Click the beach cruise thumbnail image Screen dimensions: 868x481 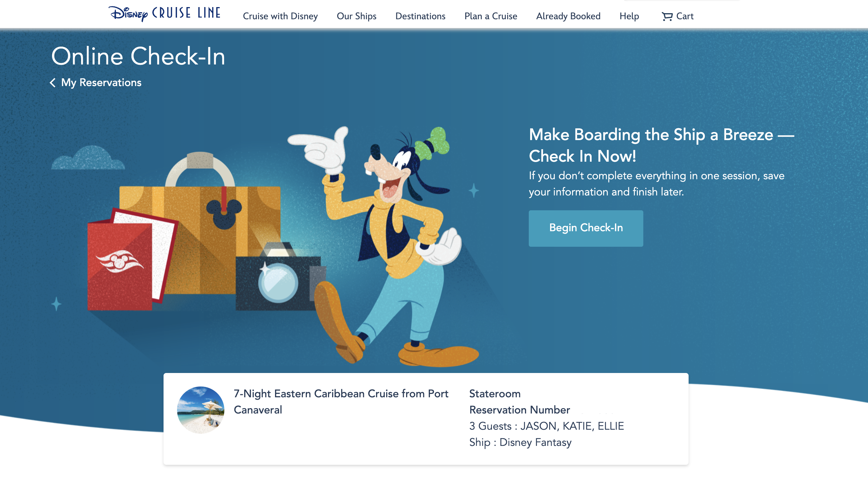tap(201, 410)
